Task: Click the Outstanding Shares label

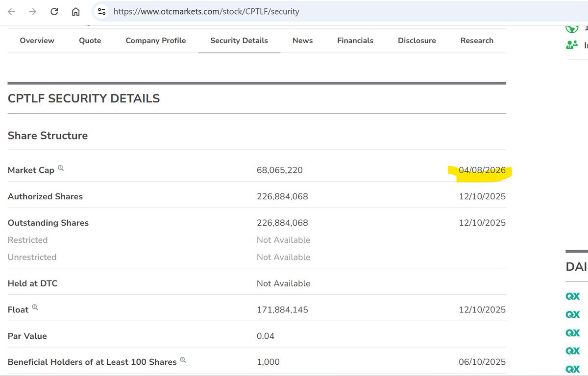Action: (48, 223)
